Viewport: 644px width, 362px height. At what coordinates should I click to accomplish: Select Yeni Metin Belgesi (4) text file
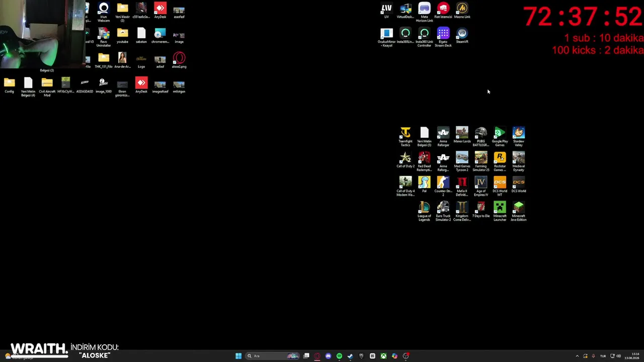[x=28, y=87]
